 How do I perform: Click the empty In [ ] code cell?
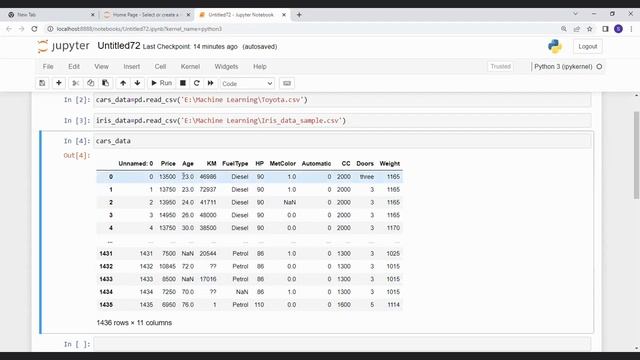point(342,344)
